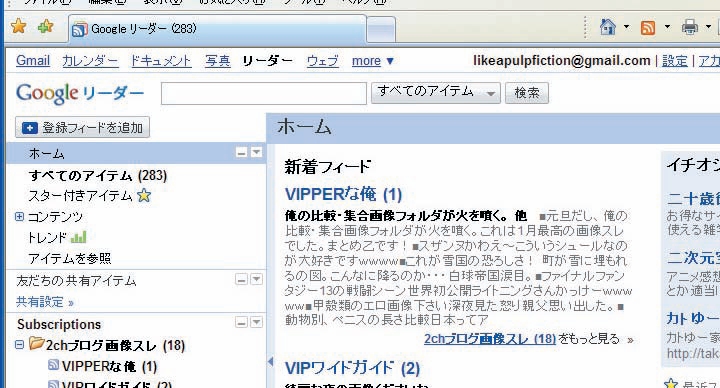Click the Google Reader search input field
This screenshot has height=388, width=720.
pos(264,93)
